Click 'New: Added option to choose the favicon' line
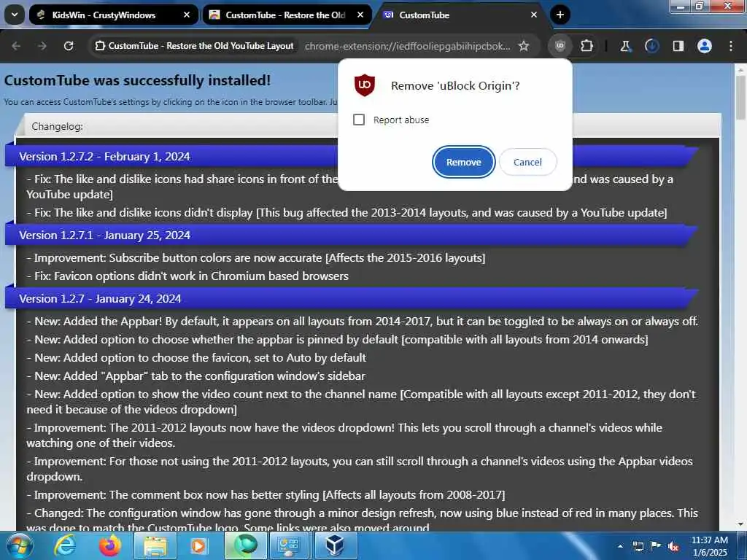This screenshot has width=747, height=560. pos(196,357)
